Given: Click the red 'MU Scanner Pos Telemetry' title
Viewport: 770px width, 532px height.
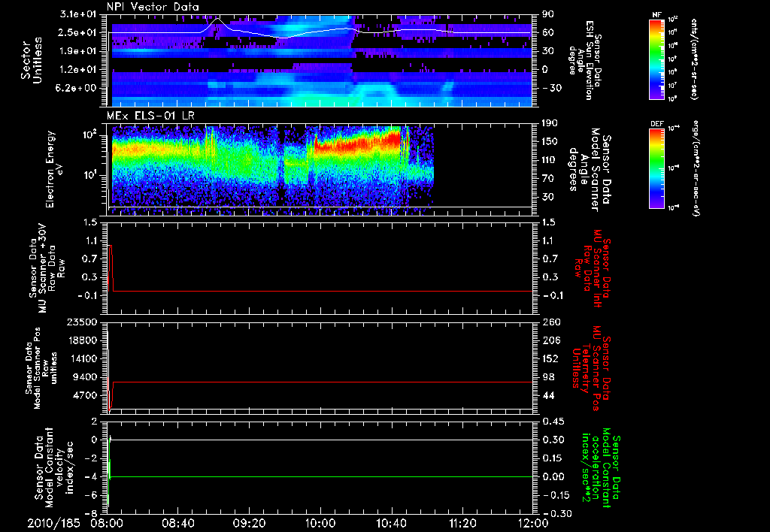Looking at the screenshot, I should point(591,368).
